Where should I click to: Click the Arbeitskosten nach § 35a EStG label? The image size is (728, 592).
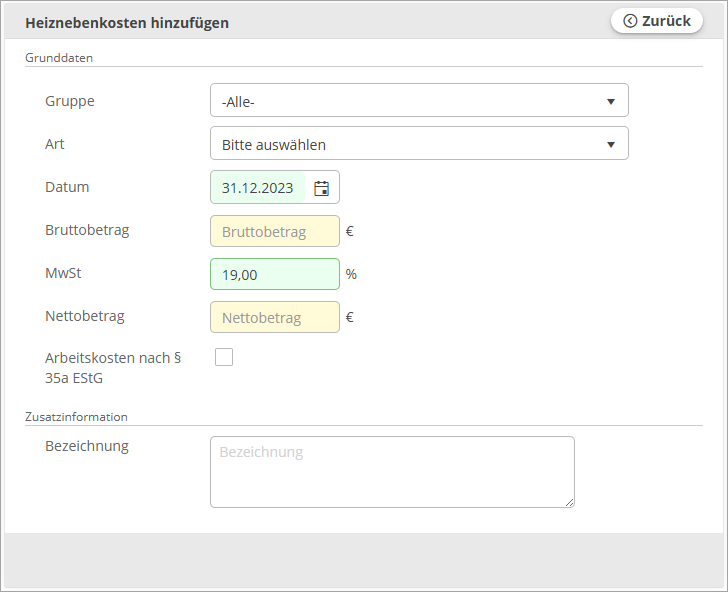[x=113, y=368]
